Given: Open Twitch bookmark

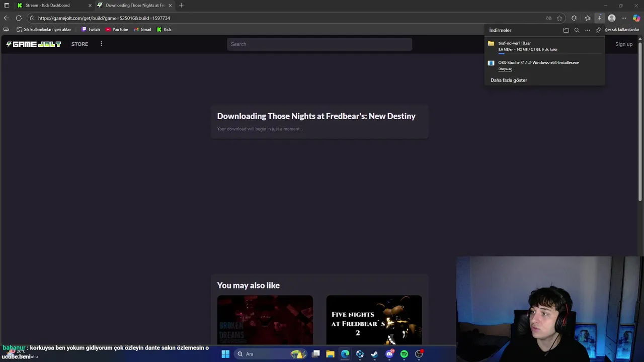Looking at the screenshot, I should click(91, 29).
